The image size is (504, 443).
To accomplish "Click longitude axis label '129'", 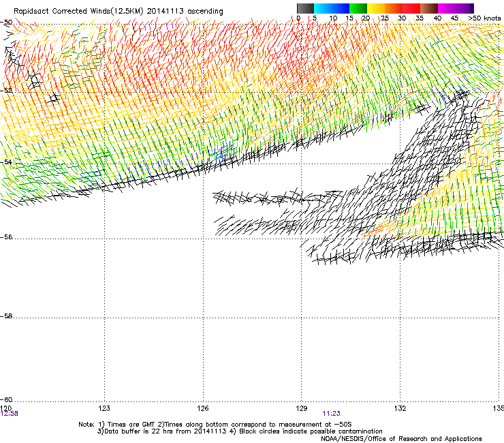I will (302, 408).
